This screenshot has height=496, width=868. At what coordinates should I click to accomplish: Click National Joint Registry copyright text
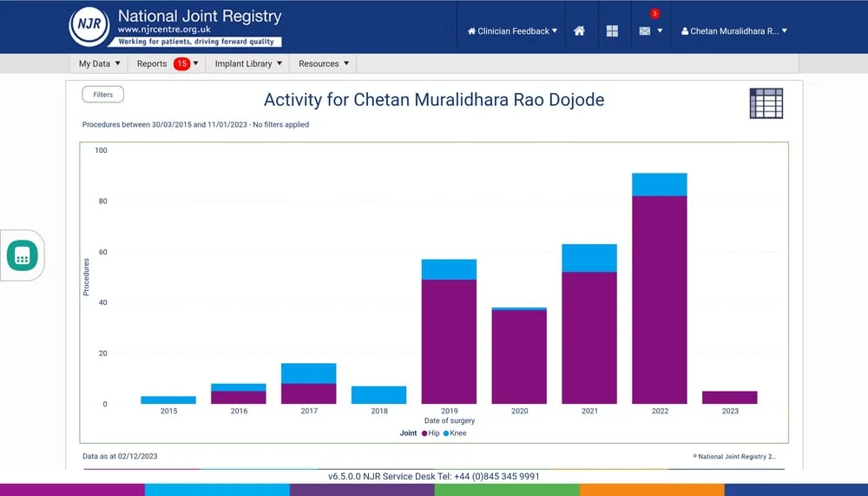tap(734, 457)
